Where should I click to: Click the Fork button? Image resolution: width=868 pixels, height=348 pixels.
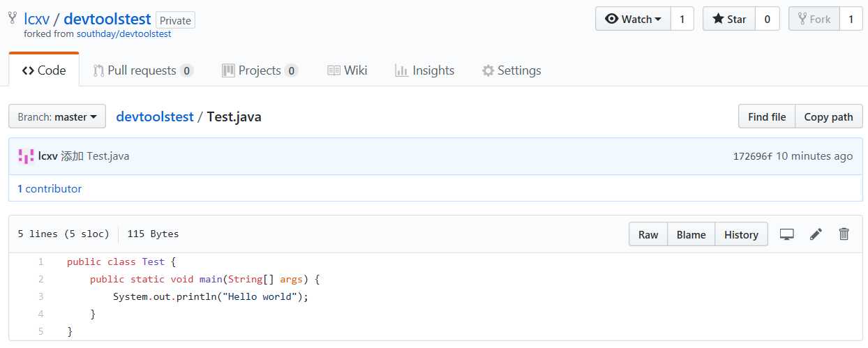pyautogui.click(x=814, y=19)
